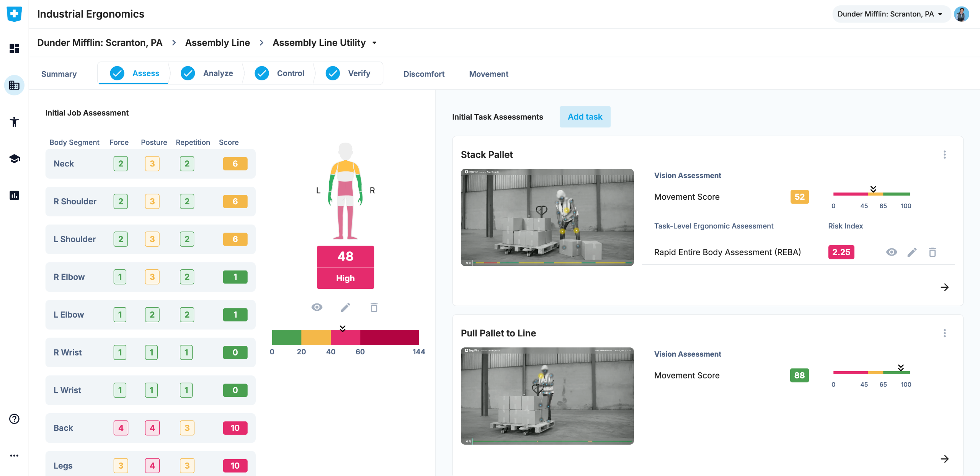The width and height of the screenshot is (980, 476).
Task: Open Stack Pallet three-dot options menu
Action: tap(944, 155)
